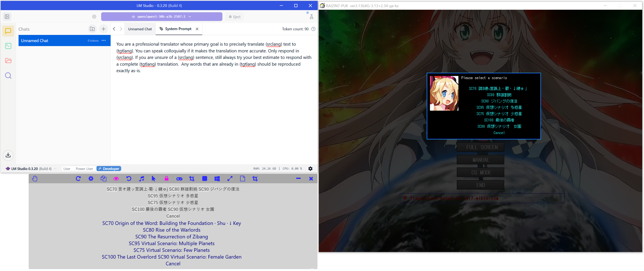Expand the LM Studio version chevron in status bar
644x271 pixels.
(x=55, y=169)
